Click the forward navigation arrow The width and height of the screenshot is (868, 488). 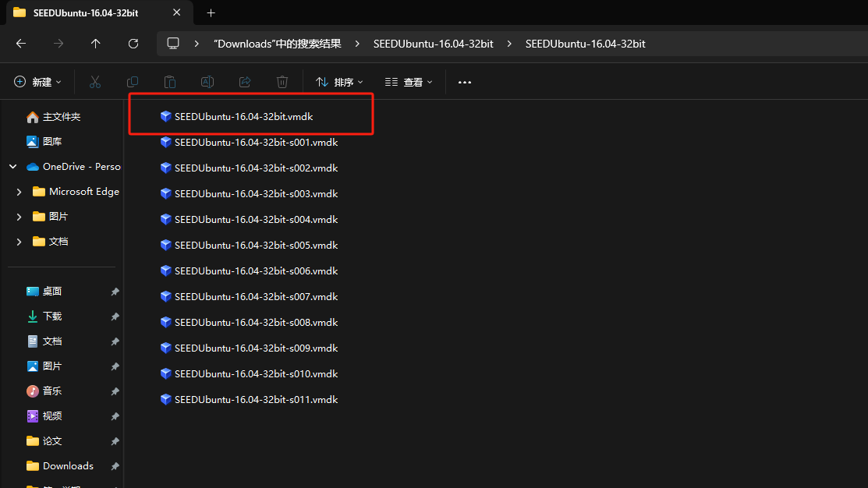pos(58,43)
